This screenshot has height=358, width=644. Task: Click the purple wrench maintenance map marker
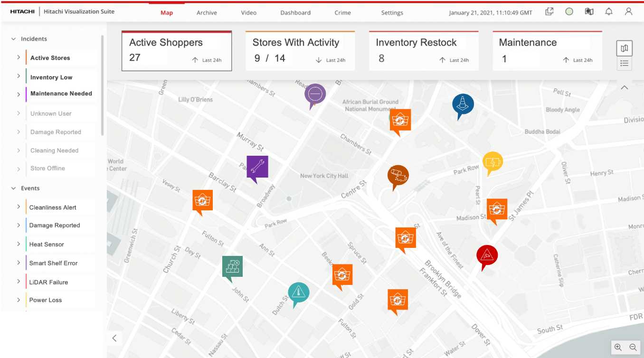pos(257,167)
